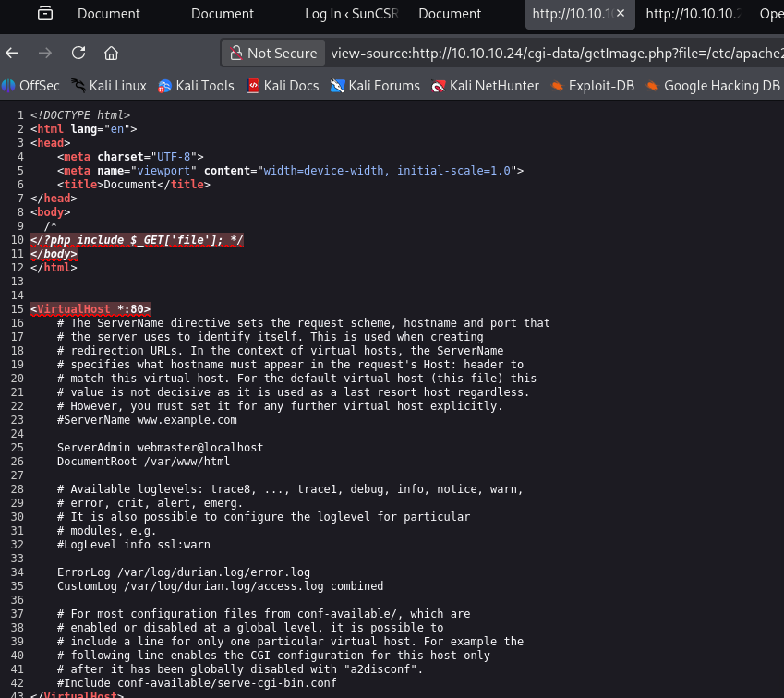The image size is (784, 698).
Task: Click the VirtualHost *:80 opening tag line
Action: click(x=90, y=308)
